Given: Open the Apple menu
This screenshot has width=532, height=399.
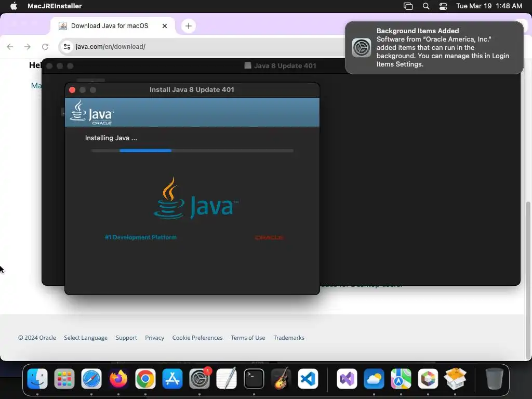Looking at the screenshot, I should (x=14, y=6).
